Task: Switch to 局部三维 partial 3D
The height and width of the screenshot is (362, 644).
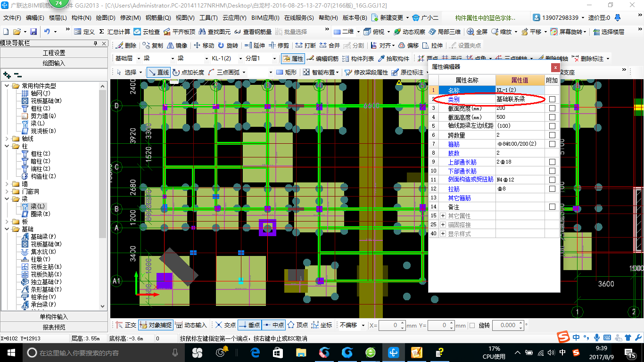Action: [445, 32]
